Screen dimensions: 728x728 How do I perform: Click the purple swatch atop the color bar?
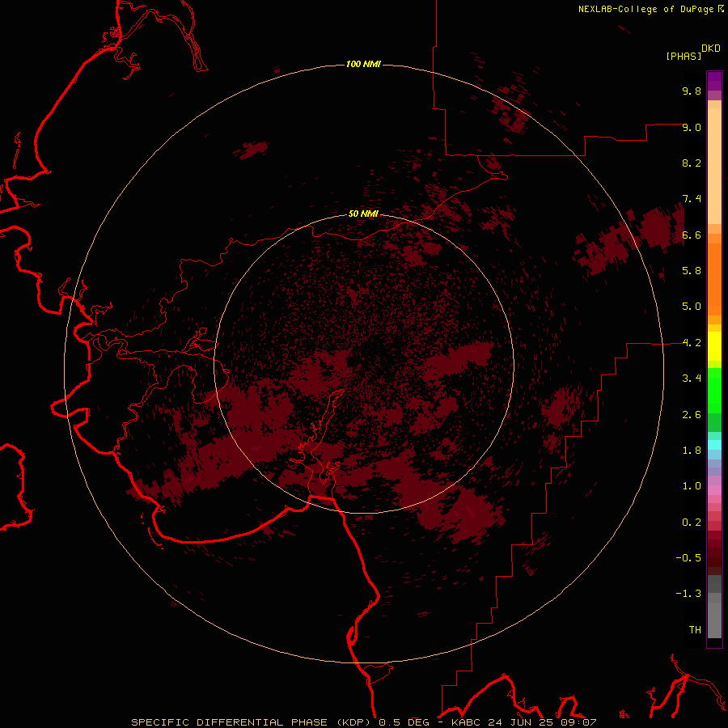(714, 81)
